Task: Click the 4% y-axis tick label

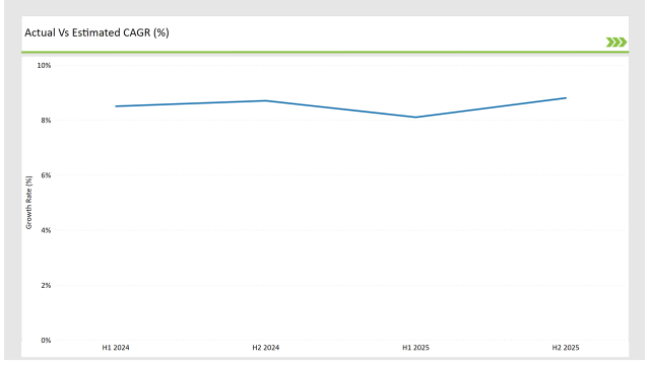Action: pyautogui.click(x=46, y=230)
